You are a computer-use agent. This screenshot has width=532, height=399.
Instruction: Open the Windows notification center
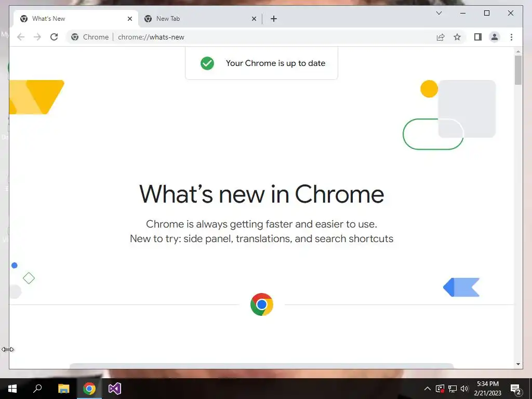[x=516, y=389]
